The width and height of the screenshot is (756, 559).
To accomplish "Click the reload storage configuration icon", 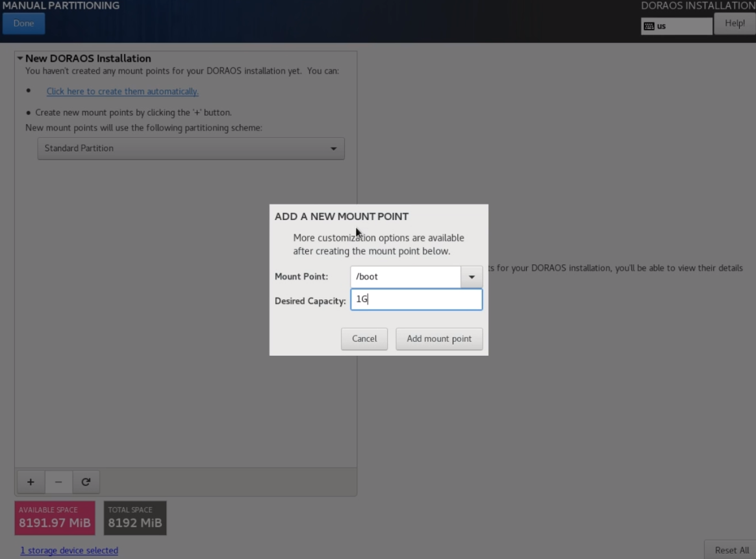I will pyautogui.click(x=86, y=482).
